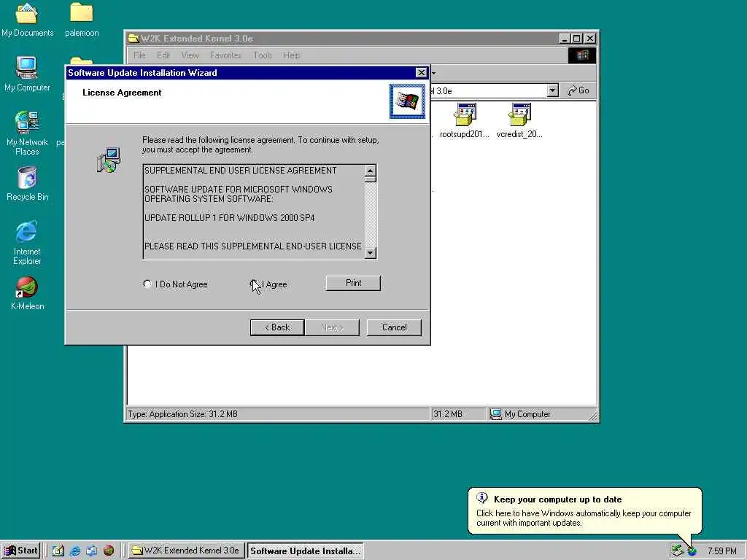Open My Computer desktop icon
The height and width of the screenshot is (560, 747).
pyautogui.click(x=27, y=74)
